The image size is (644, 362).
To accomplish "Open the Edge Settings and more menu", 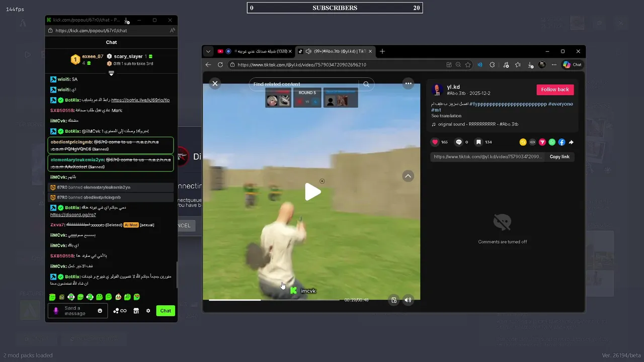I will [554, 65].
